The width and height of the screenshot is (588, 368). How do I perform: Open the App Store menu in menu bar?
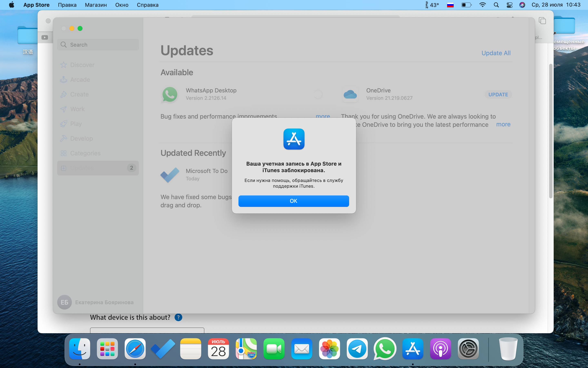(x=37, y=5)
